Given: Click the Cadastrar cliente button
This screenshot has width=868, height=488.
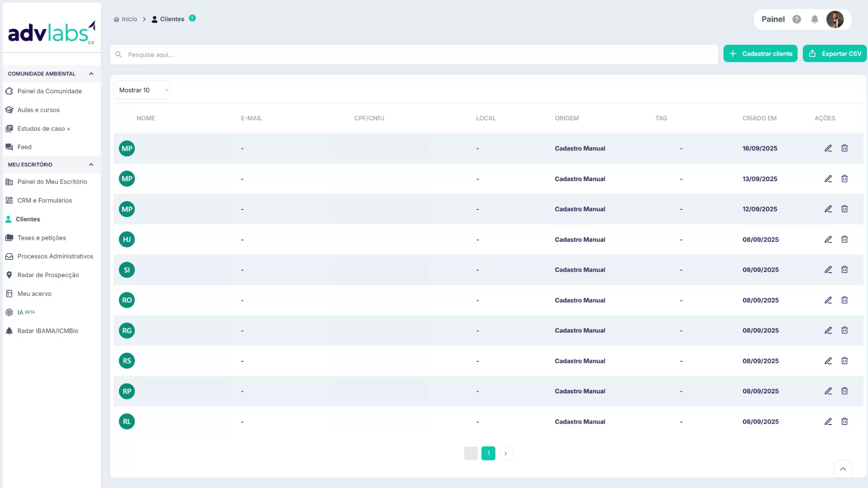Looking at the screenshot, I should [x=760, y=54].
